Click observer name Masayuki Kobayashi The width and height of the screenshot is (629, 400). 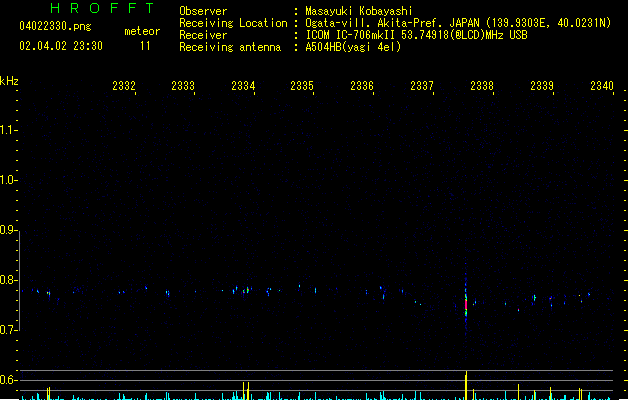click(359, 11)
